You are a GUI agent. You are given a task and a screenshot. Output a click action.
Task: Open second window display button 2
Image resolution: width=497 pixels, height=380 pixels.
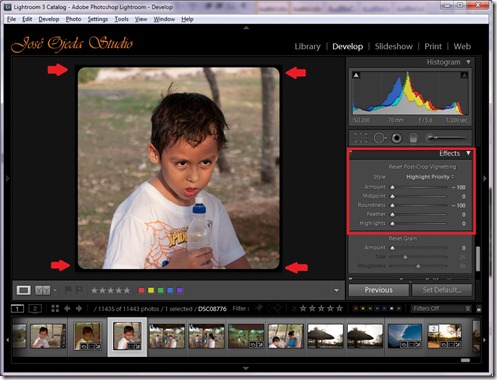click(35, 309)
